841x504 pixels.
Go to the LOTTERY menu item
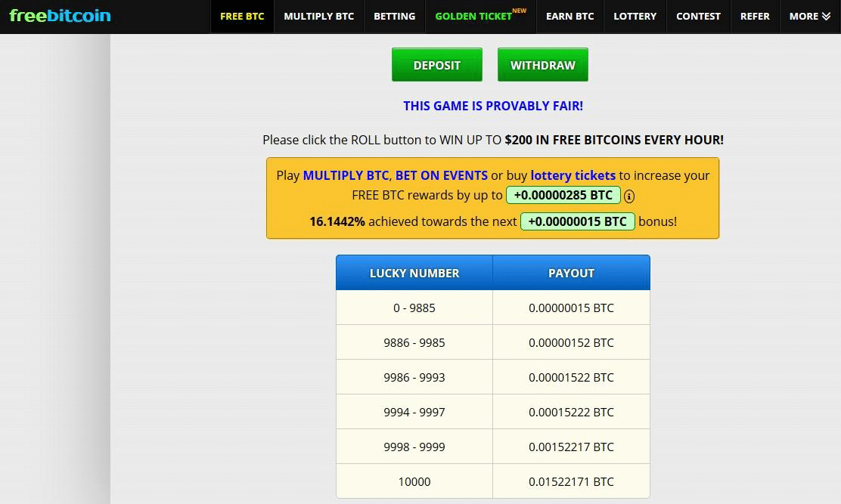635,17
